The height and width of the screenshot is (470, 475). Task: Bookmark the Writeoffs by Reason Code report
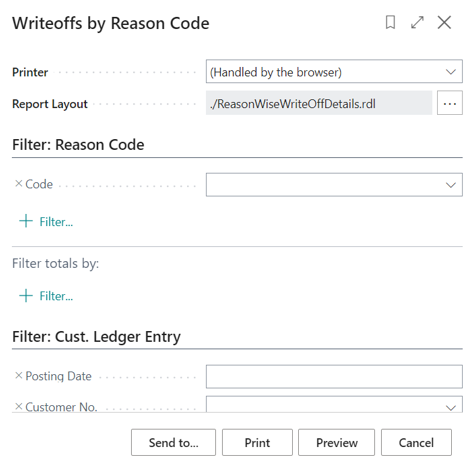(390, 23)
